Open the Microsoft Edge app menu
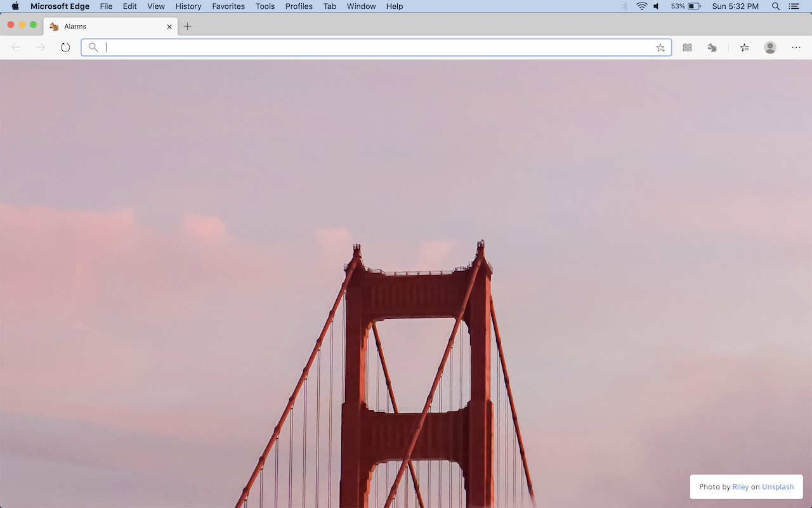This screenshot has width=812, height=508. 60,6
